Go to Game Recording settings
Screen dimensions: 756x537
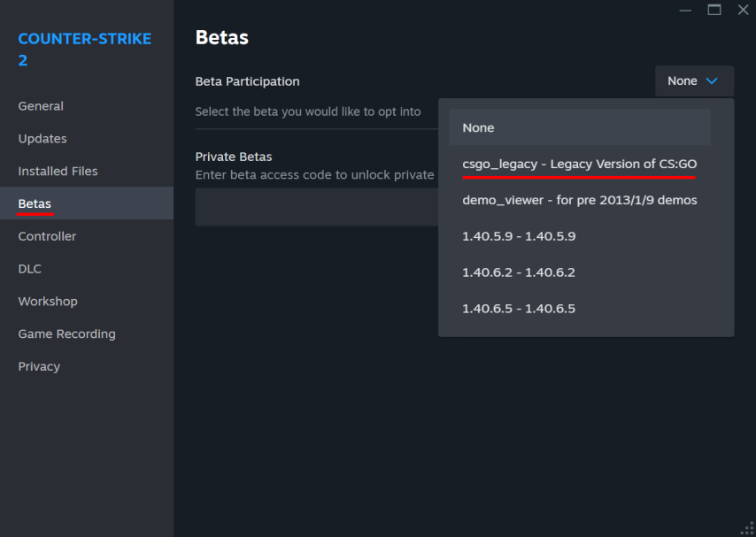pyautogui.click(x=66, y=334)
